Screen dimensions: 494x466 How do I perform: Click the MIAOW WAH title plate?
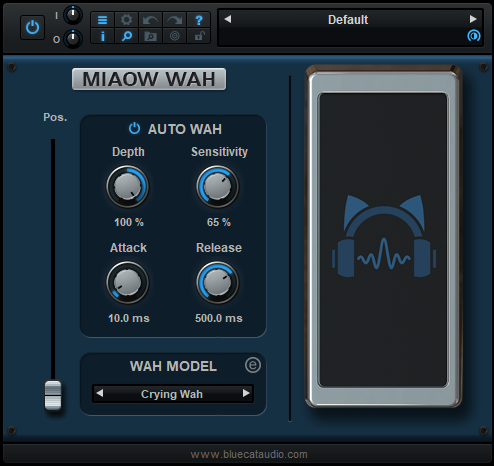[x=149, y=79]
